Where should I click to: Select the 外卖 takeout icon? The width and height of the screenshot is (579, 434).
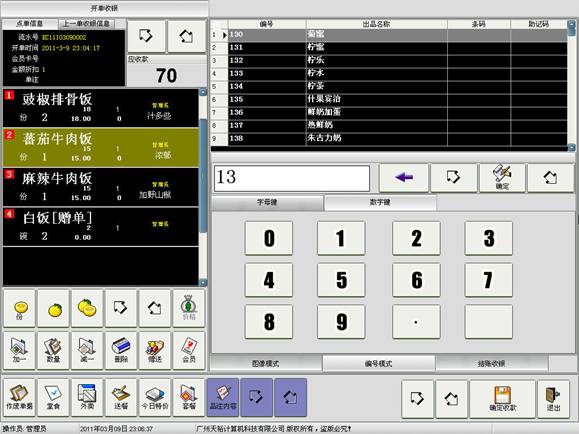point(87,397)
